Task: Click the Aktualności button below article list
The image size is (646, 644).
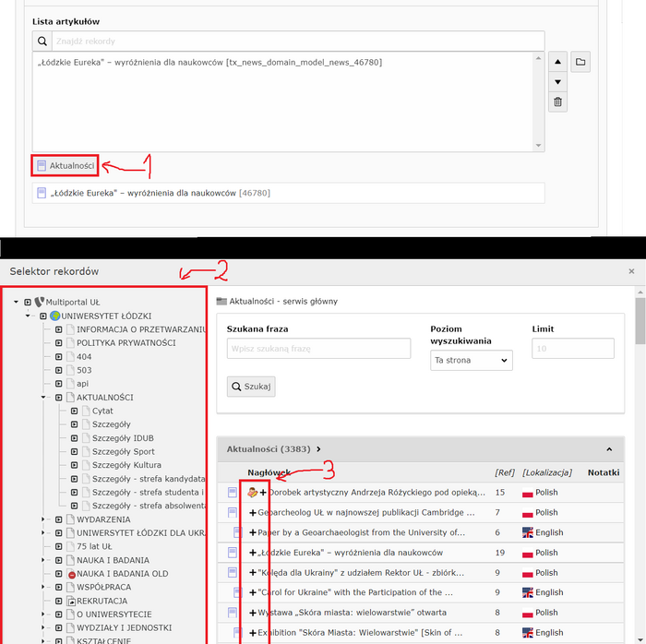Action: point(65,165)
